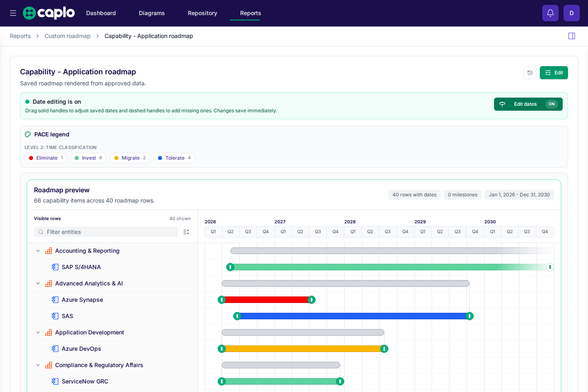Screen dimensions: 588x392
Task: Click the Azure Synapse bar end handle
Action: 312,300
